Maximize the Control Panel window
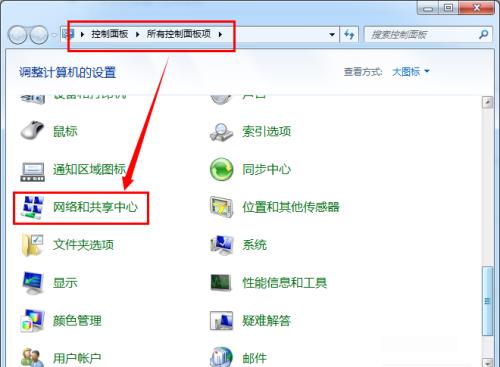Viewport: 500px width, 367px height. 448,8
